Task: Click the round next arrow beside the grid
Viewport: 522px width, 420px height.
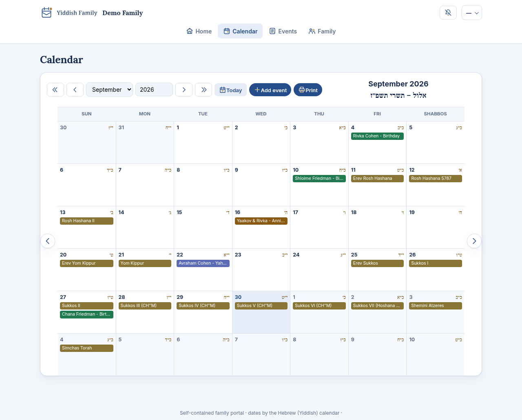Action: click(x=474, y=241)
